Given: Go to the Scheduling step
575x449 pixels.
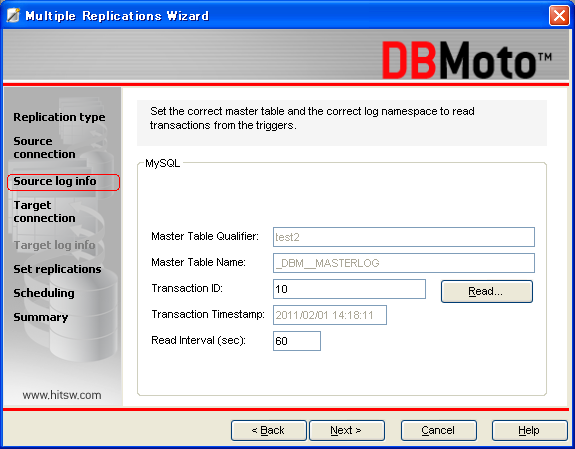Looking at the screenshot, I should click(44, 293).
